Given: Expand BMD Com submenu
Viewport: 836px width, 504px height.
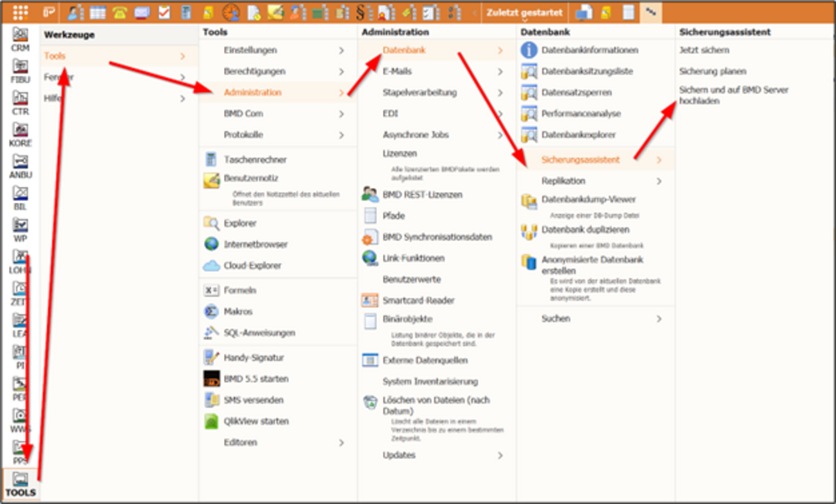Looking at the screenshot, I should pos(278,114).
